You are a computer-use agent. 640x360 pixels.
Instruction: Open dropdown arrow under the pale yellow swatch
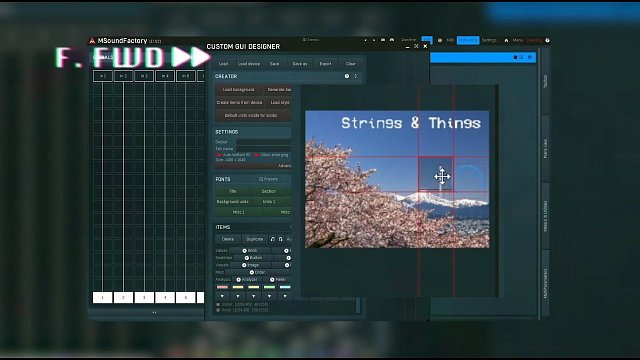click(x=253, y=296)
